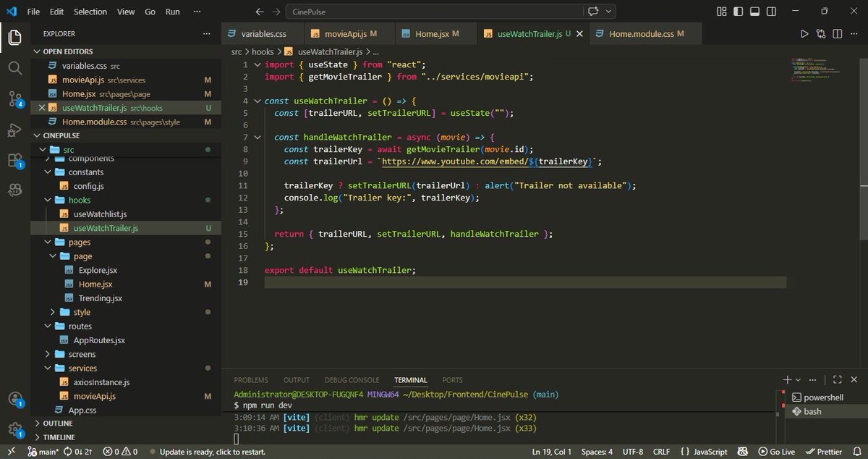Click the Open Changes compare icon
The width and height of the screenshot is (868, 459).
coord(821,34)
